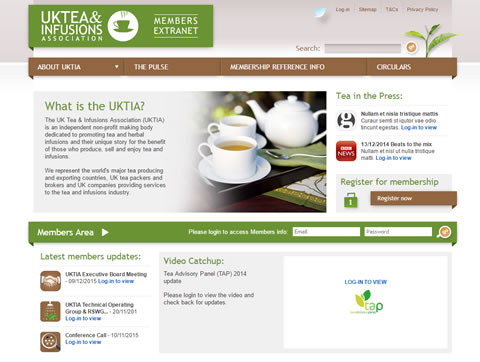Focus the Email login field

326,232
